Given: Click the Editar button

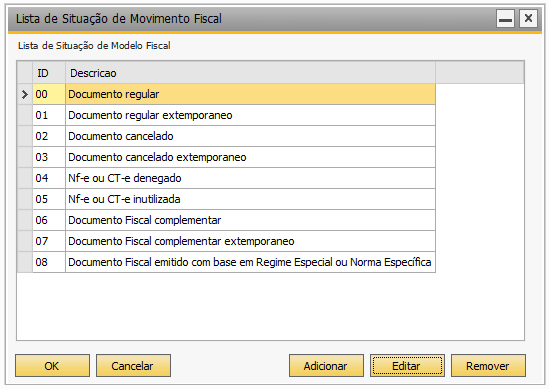Looking at the screenshot, I should [407, 366].
